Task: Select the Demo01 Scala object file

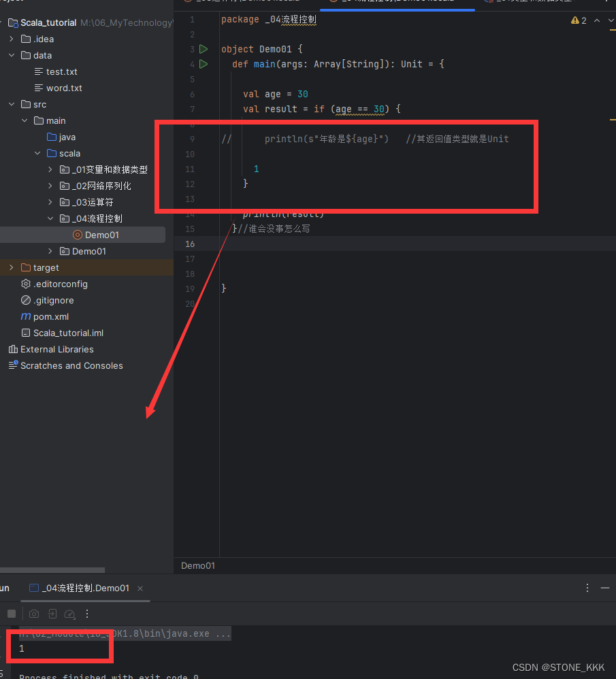Action: (x=96, y=235)
